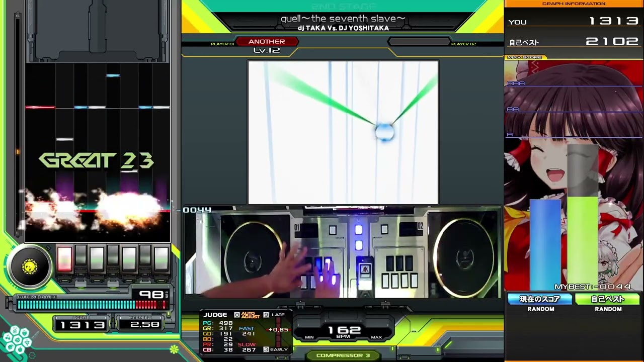Tap the lit red first key

pos(64,259)
